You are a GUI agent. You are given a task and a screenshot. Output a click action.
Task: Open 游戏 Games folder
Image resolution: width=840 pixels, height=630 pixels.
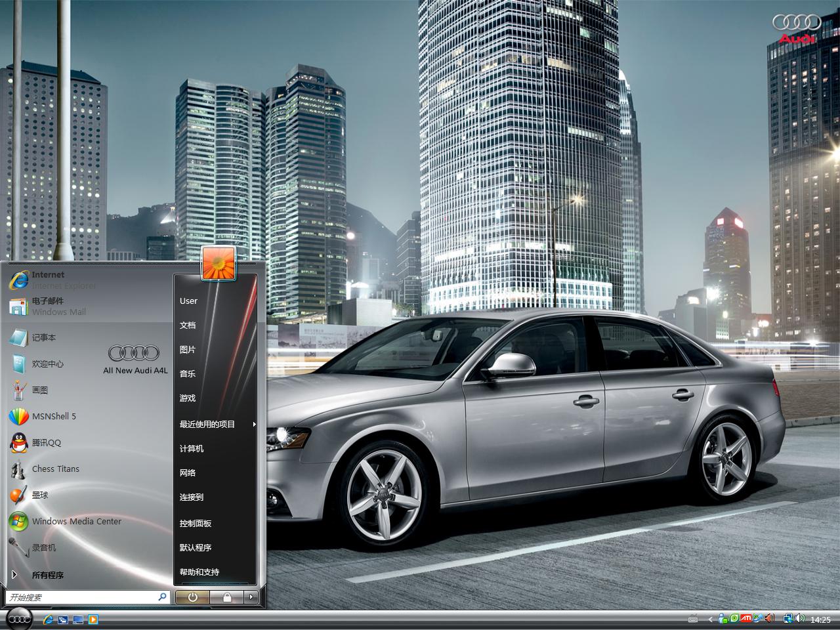click(x=215, y=398)
